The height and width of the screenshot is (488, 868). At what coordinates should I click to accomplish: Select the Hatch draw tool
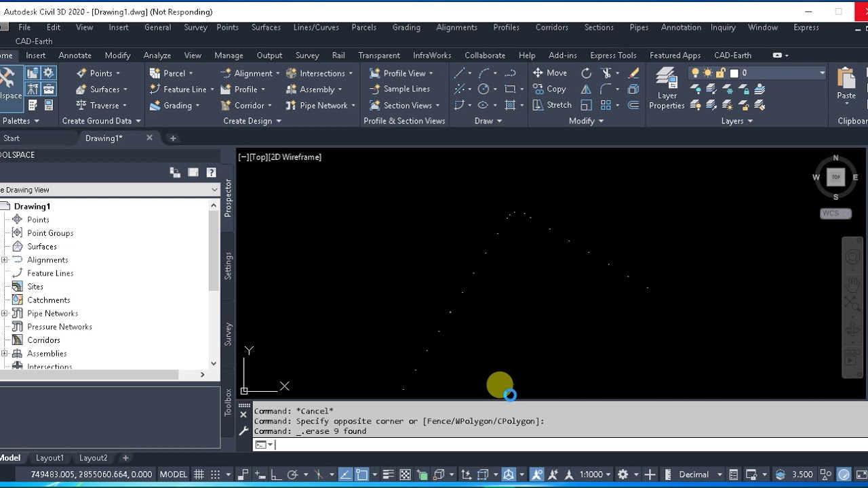point(511,105)
